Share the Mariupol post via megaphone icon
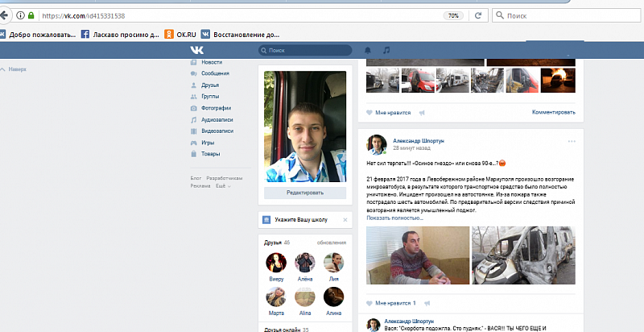 coord(427,303)
